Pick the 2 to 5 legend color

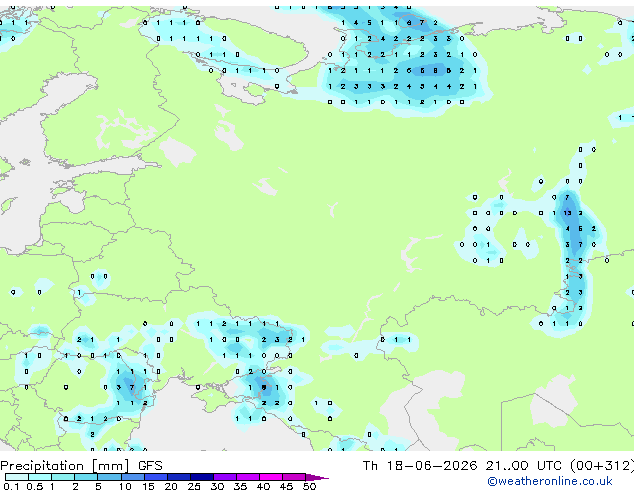(x=86, y=477)
